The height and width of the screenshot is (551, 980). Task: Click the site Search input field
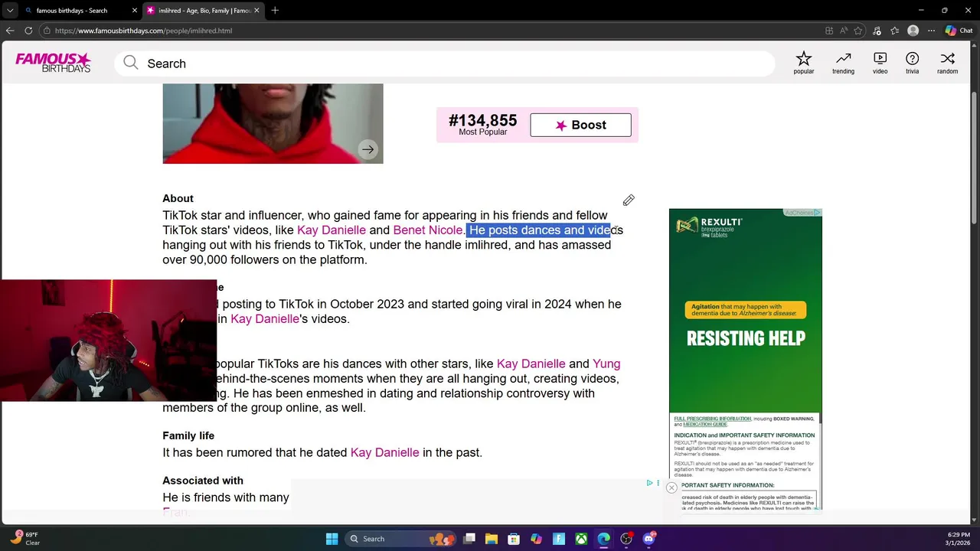(x=444, y=64)
